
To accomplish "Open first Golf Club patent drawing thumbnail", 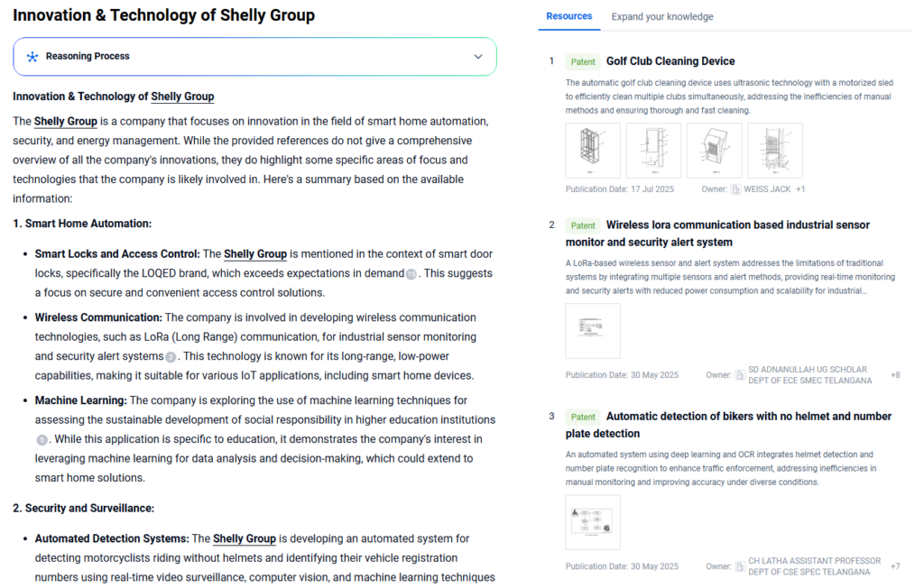I will click(x=593, y=151).
